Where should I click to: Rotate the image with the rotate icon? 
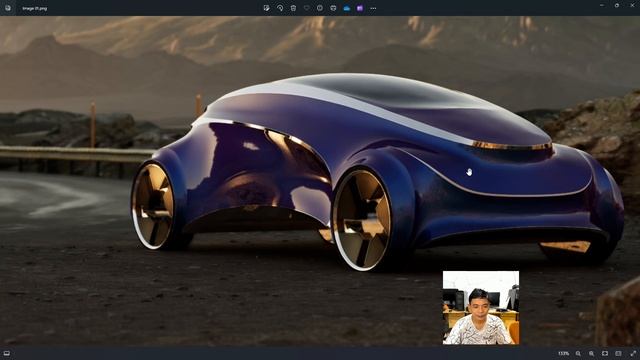(x=280, y=8)
